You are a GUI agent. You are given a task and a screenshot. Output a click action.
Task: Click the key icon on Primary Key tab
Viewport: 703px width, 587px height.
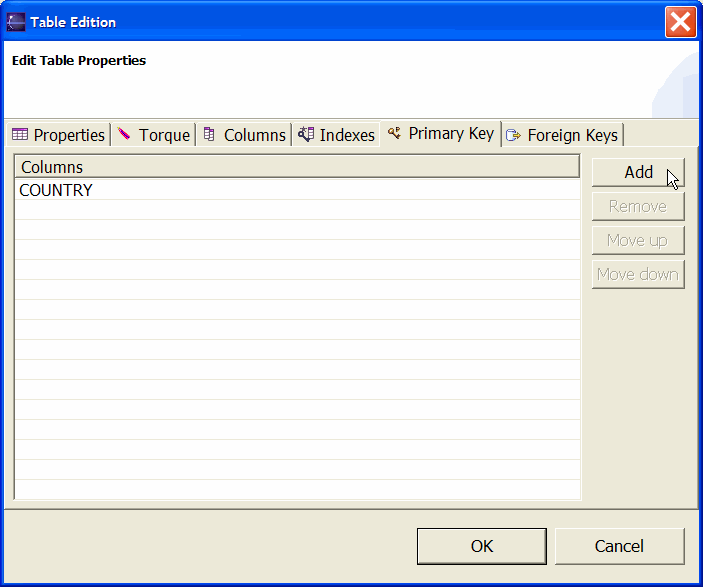pyautogui.click(x=395, y=133)
